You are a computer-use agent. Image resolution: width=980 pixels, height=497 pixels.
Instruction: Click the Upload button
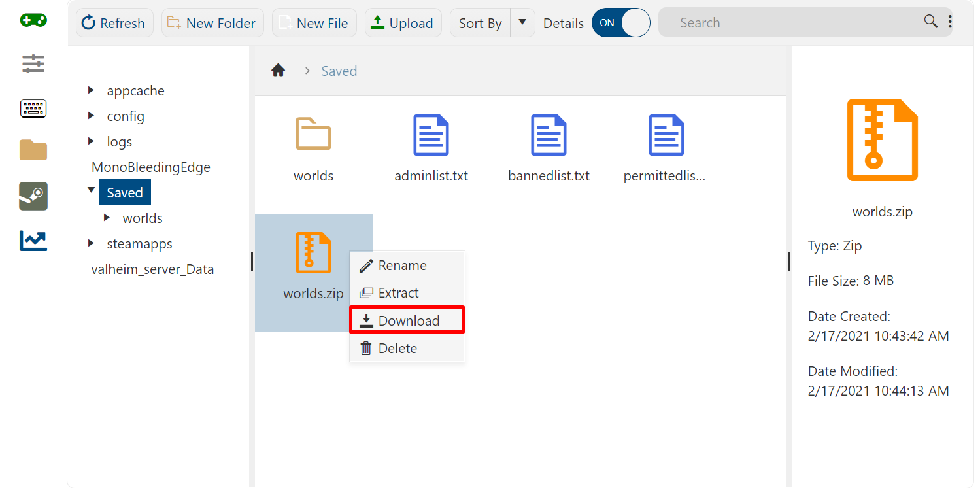coord(403,23)
